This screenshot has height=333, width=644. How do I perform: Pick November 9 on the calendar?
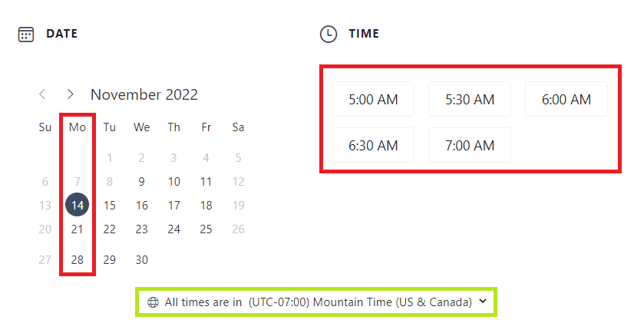[141, 182]
